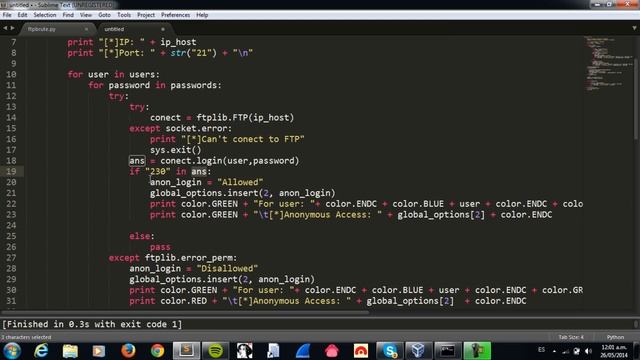Click 'ftplib.error_perm:' on line 27

[x=191, y=258]
